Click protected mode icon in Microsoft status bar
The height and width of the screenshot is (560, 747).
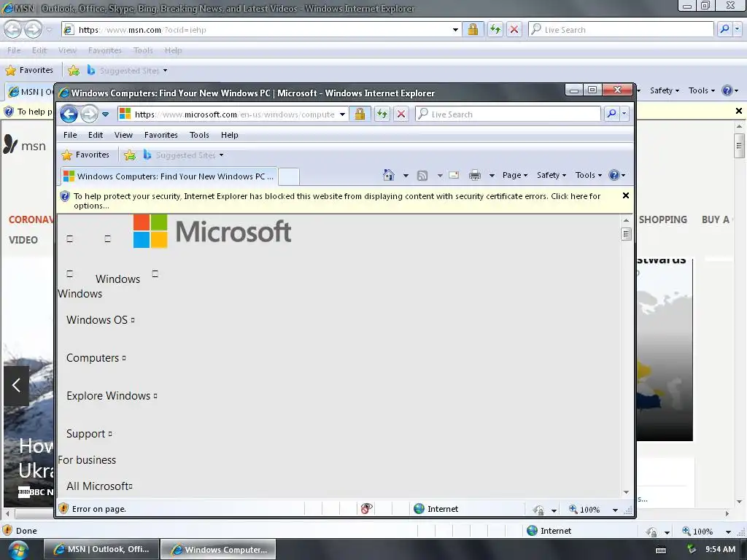(x=539, y=510)
